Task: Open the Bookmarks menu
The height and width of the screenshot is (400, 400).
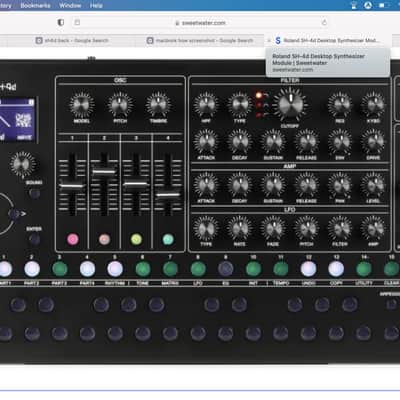Action: tap(35, 5)
